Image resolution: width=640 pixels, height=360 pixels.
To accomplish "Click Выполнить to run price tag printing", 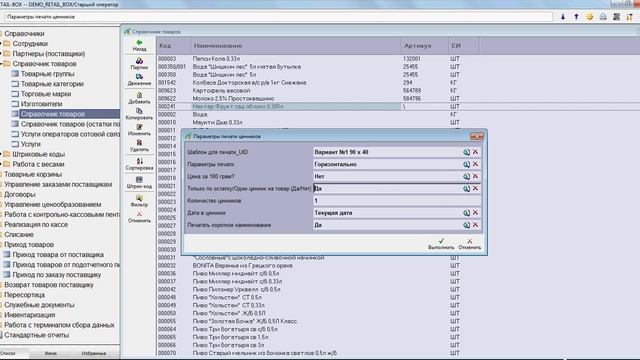I will tap(441, 244).
